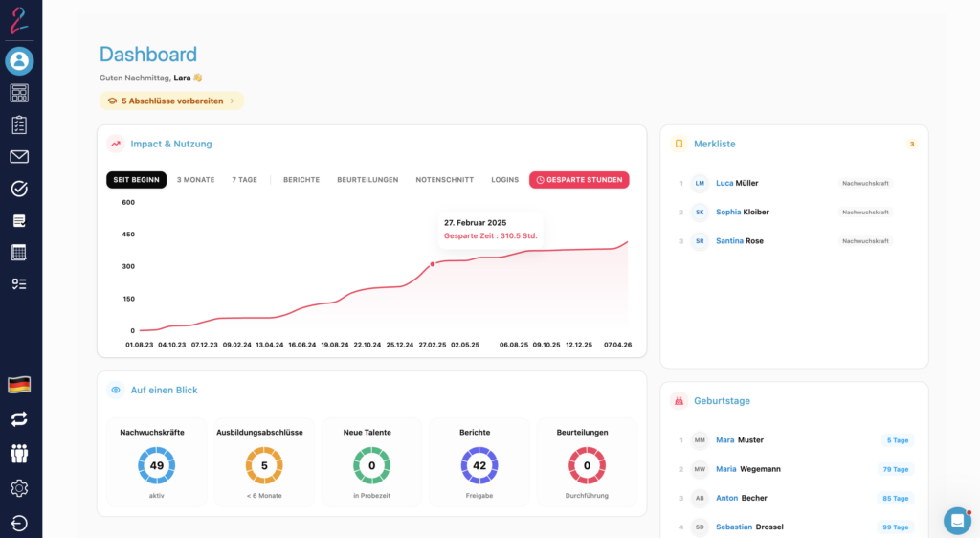Open the chat support bubble

(957, 521)
